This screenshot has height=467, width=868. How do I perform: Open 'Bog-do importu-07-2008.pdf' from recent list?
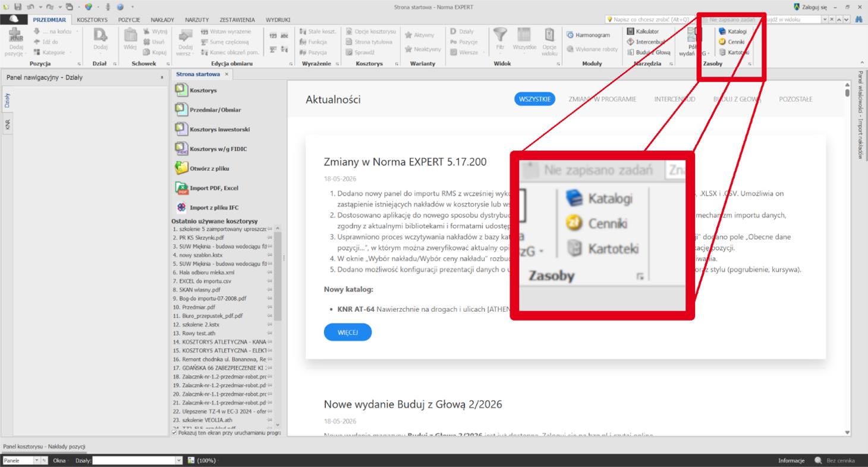(210, 299)
